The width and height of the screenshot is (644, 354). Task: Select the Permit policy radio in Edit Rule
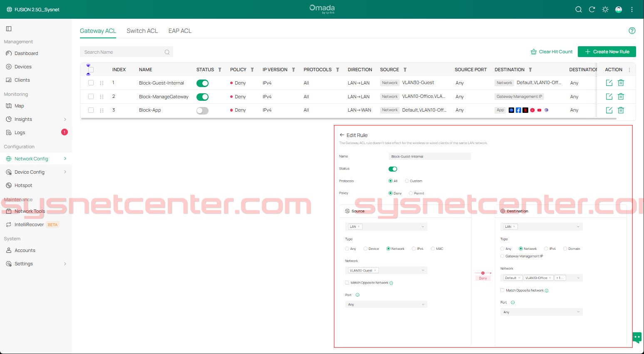[x=411, y=193]
